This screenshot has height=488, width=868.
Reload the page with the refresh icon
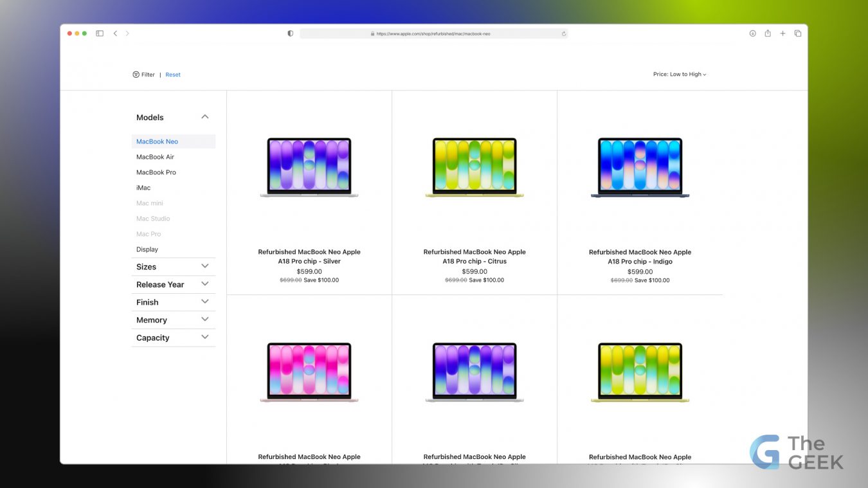(x=564, y=33)
